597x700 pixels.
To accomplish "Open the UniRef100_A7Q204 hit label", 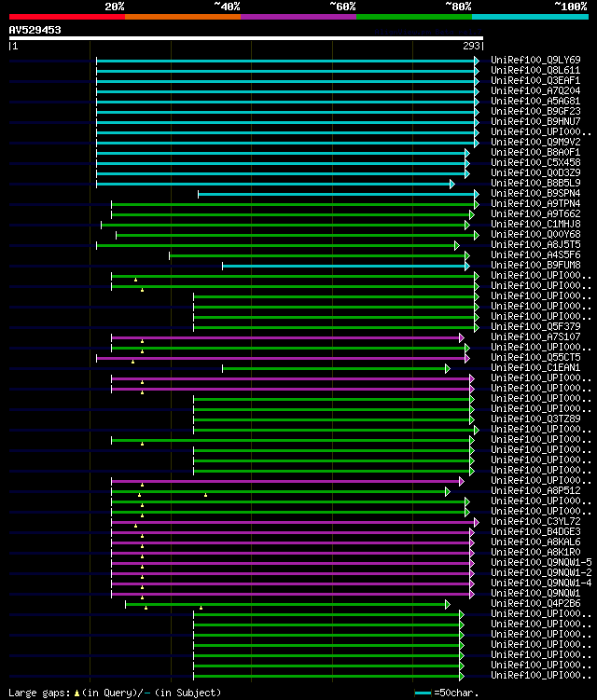I will pyautogui.click(x=535, y=90).
